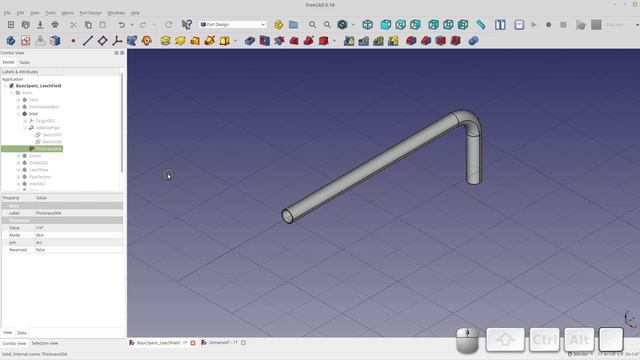Viewport: 640px width, 360px height.
Task: Collapse the AdditivePipe tree node
Action: coord(25,128)
